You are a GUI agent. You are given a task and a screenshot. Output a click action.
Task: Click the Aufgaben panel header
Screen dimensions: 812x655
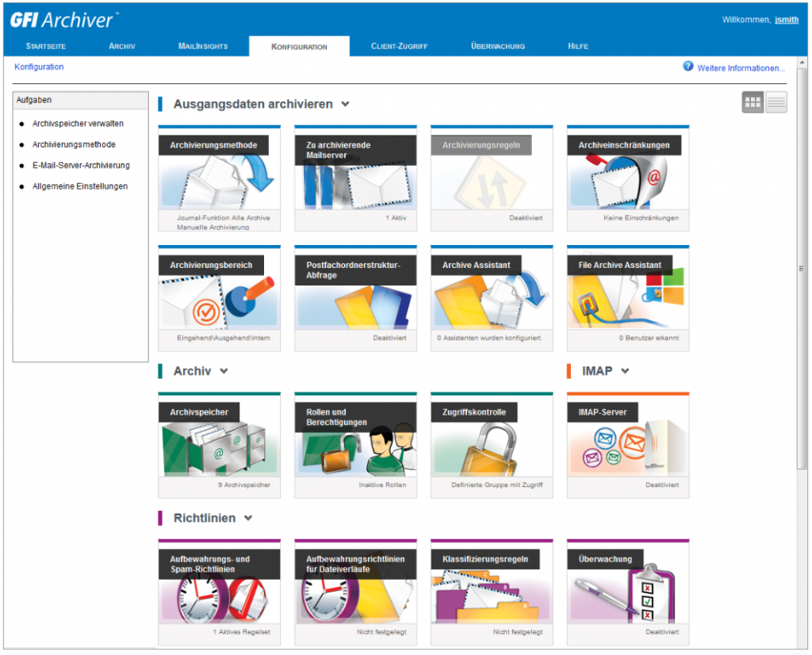[81, 101]
